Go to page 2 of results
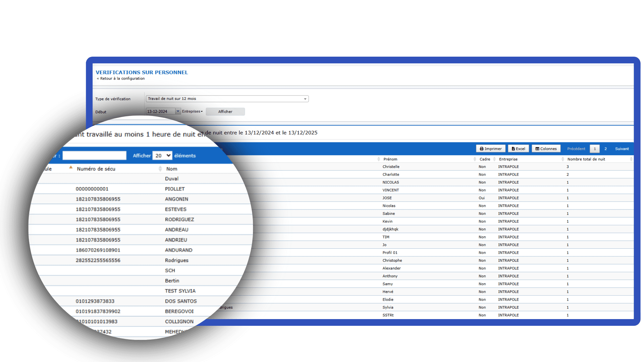Viewport: 644px width, 362px height. coord(605,149)
